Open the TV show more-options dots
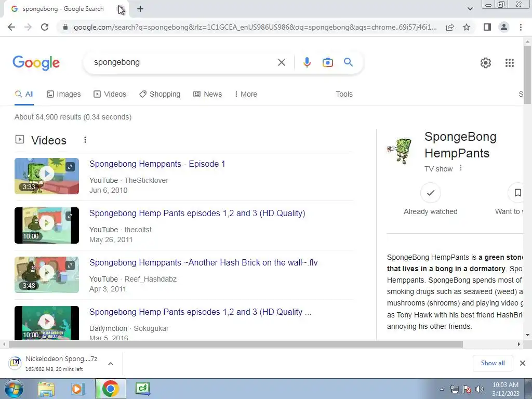 tap(460, 168)
